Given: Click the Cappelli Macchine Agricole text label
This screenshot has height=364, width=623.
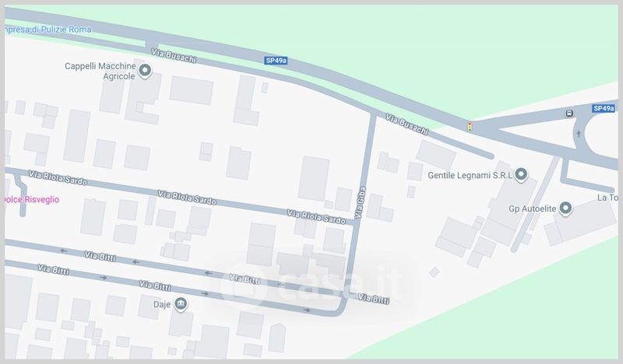Looking at the screenshot, I should click(100, 71).
